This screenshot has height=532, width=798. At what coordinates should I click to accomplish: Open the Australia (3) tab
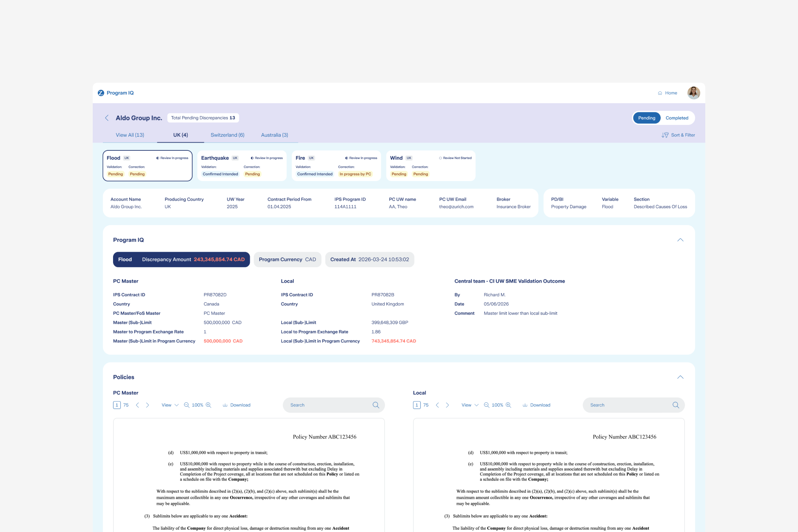(274, 135)
